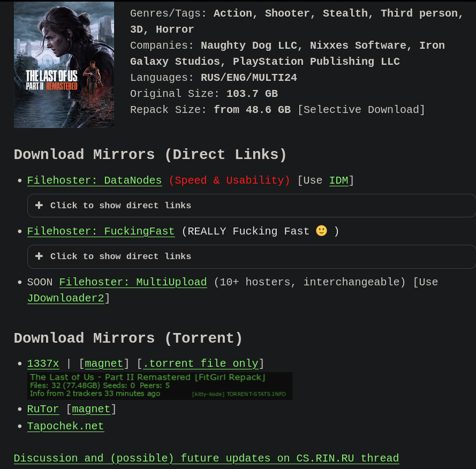Open the Filehoster: FuckingFast link
Image resolution: width=476 pixels, height=469 pixels.
(x=101, y=231)
